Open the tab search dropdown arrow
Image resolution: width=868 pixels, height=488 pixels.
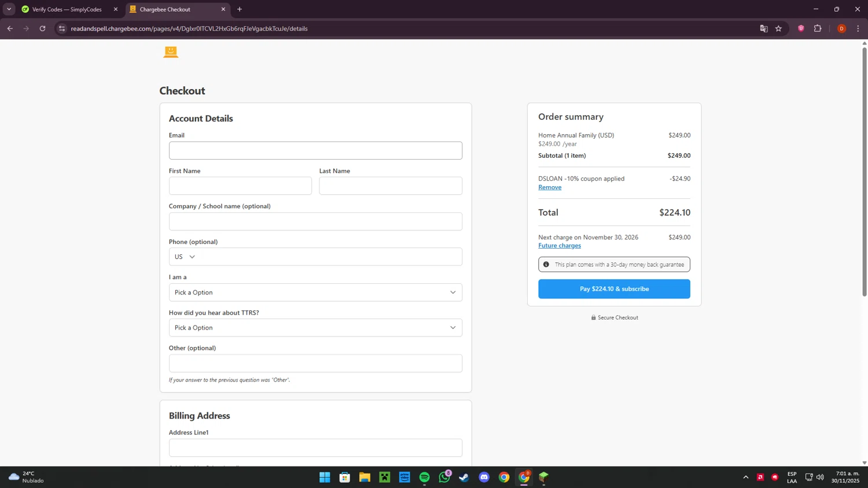click(9, 9)
